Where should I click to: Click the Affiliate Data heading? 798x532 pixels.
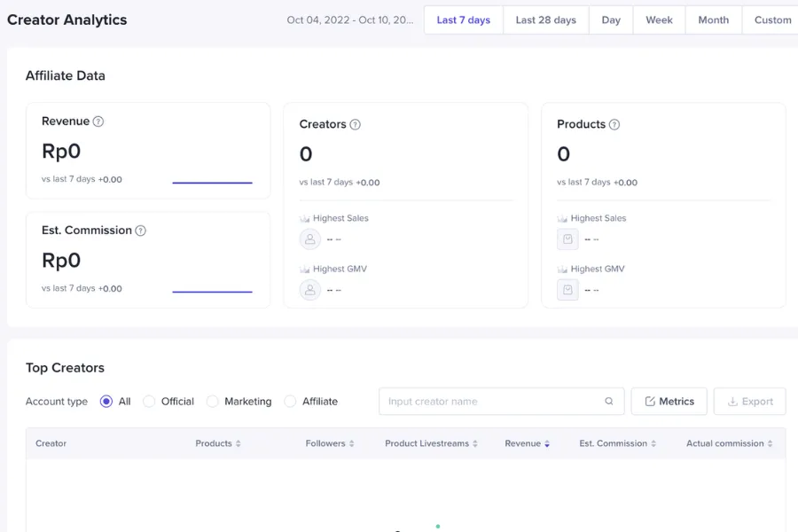(x=66, y=75)
